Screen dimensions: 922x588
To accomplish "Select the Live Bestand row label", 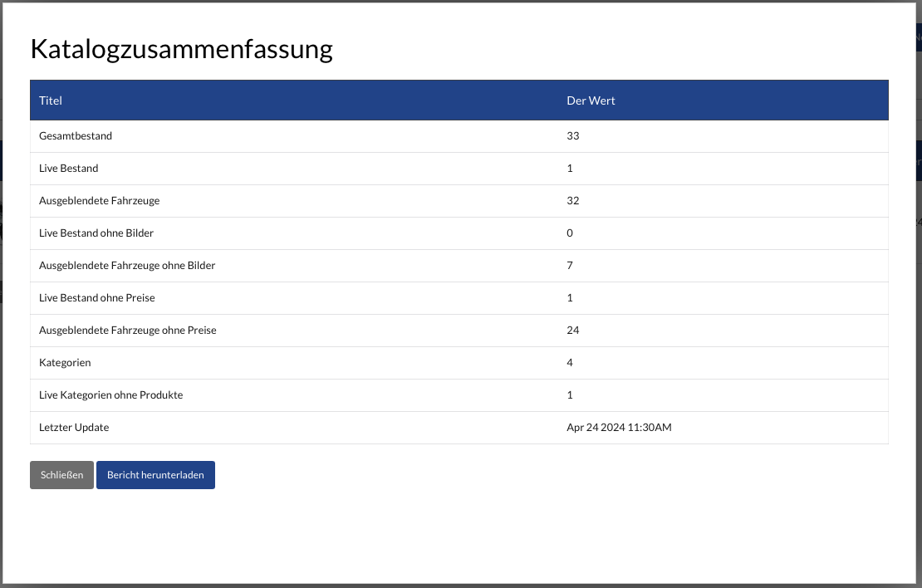I will [x=69, y=168].
